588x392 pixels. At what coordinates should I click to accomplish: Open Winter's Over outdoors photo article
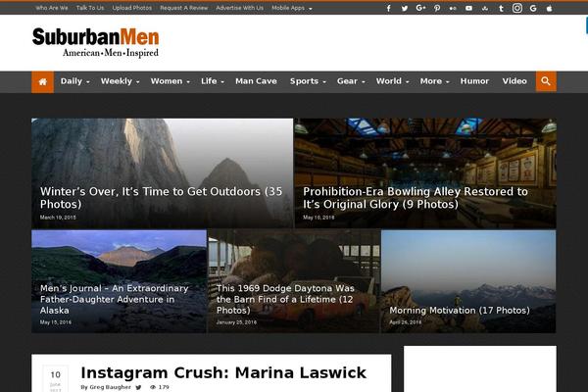point(162,198)
